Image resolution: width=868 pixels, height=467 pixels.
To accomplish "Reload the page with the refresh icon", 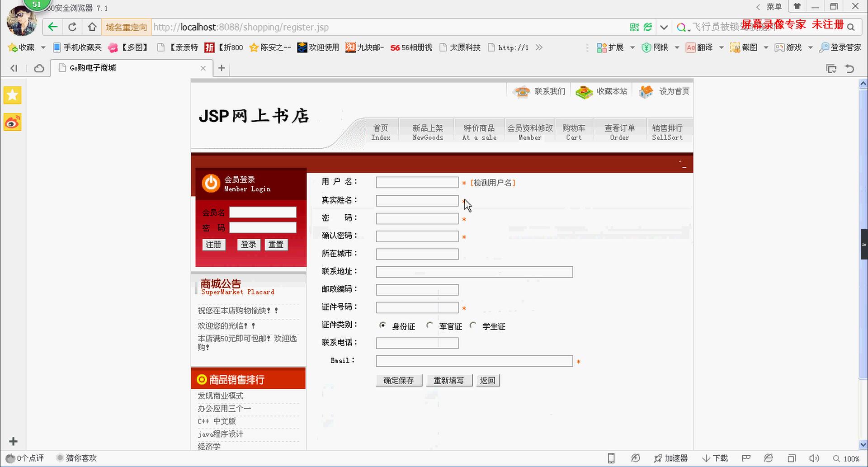I will click(72, 27).
